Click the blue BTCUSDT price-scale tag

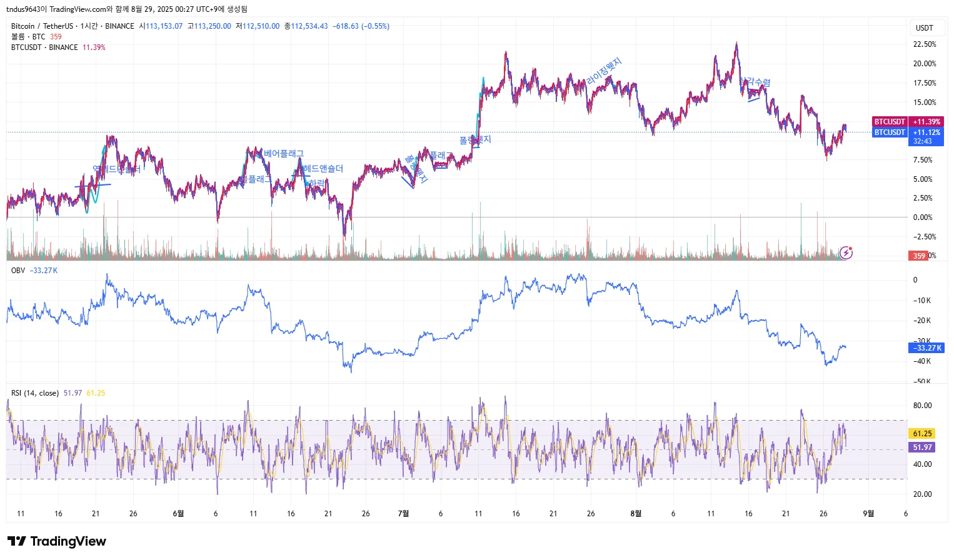point(890,132)
